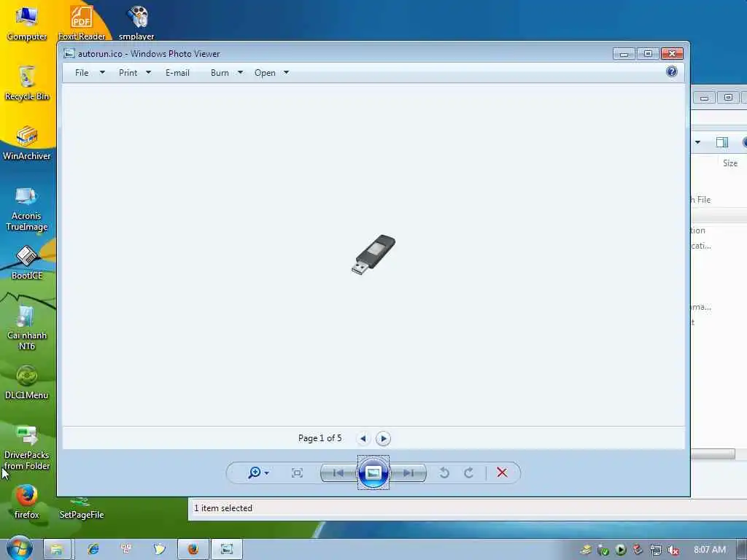Open the view options dropdown in Explorer
This screenshot has height=560, width=747.
[697, 142]
